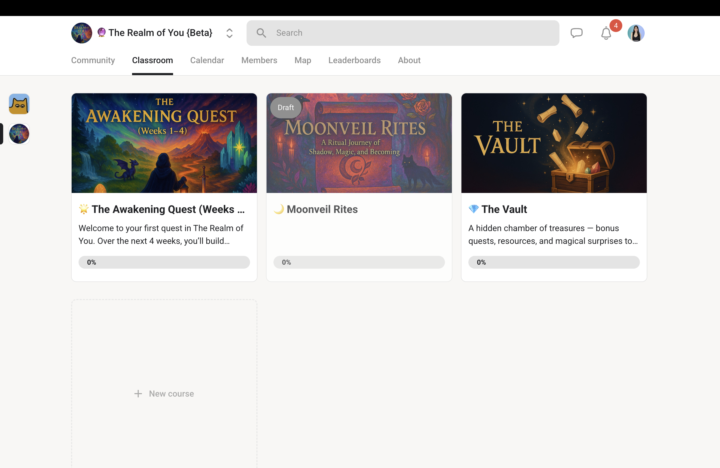Open the Map tab
This screenshot has height=468, width=720.
(x=303, y=60)
